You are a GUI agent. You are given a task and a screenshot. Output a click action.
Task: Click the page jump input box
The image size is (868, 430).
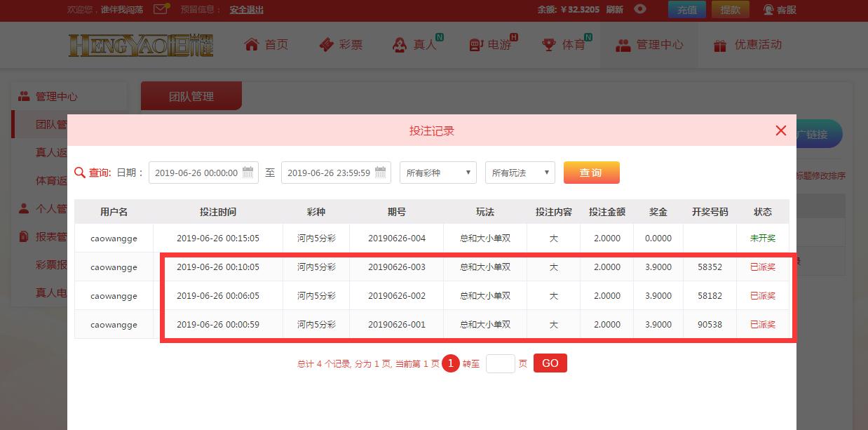501,363
